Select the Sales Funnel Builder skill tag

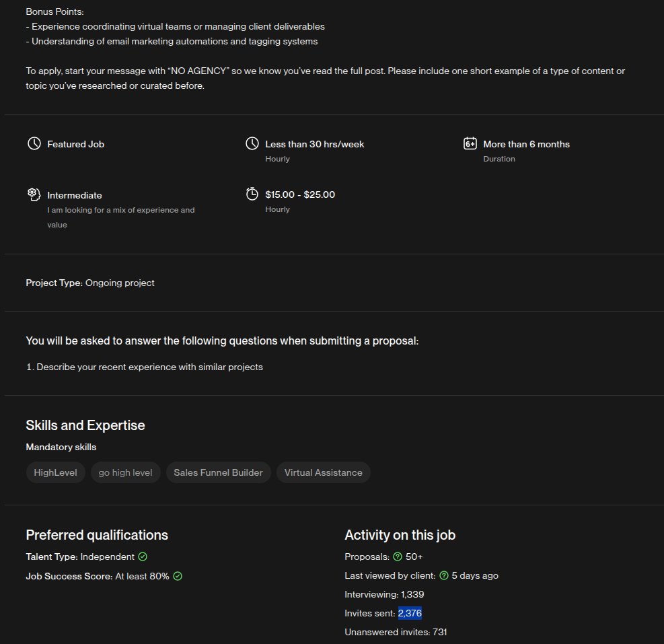(218, 472)
